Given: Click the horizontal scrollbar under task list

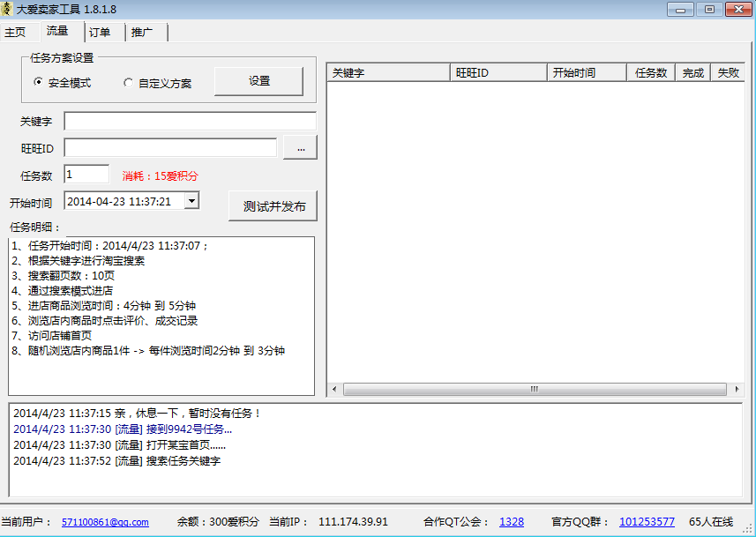Looking at the screenshot, I should 532,388.
